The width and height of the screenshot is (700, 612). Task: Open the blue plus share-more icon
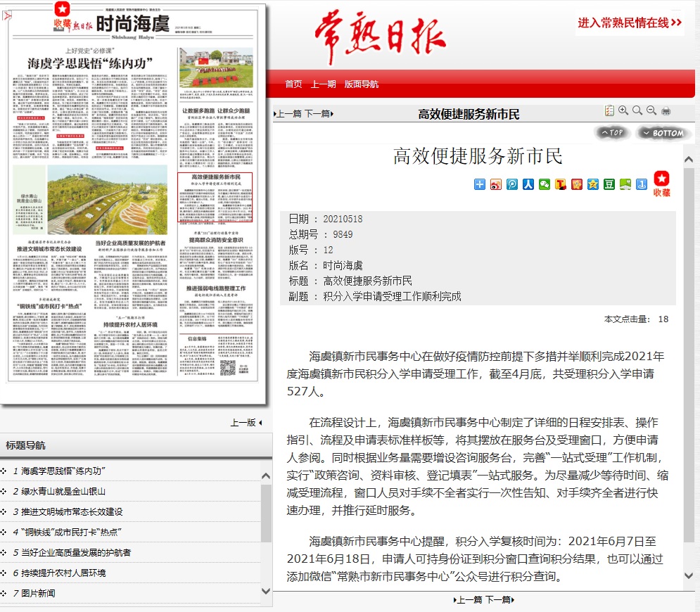[x=480, y=184]
